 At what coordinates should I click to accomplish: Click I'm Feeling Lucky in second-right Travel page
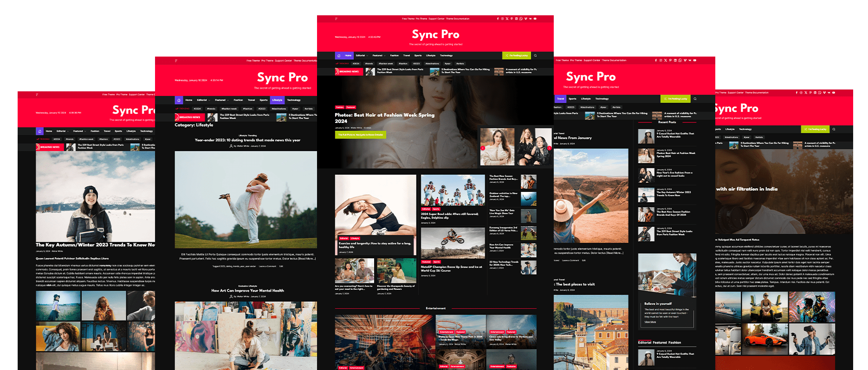click(x=675, y=99)
